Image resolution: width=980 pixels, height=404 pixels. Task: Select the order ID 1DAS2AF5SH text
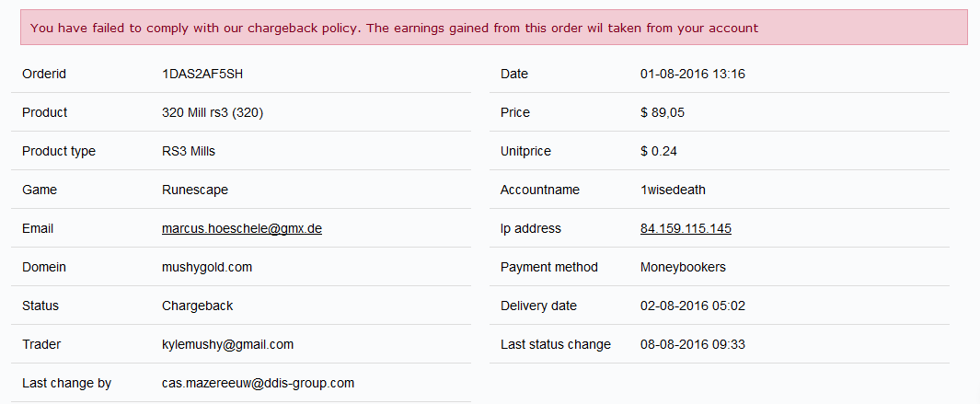202,74
